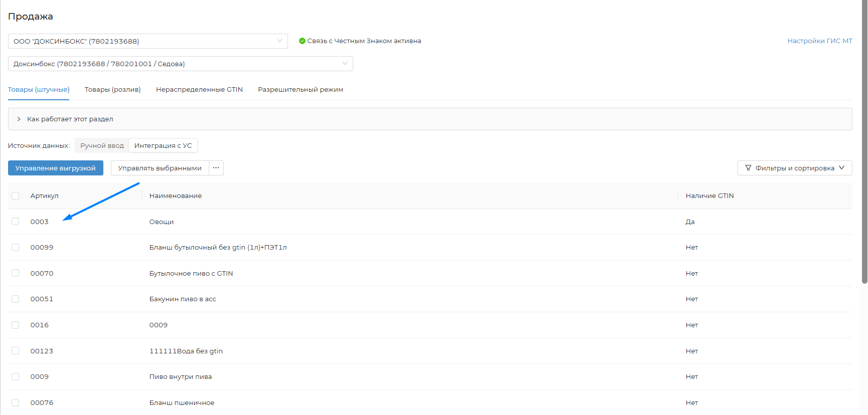This screenshot has height=415, width=868.
Task: Open the Доксинбокс Седова outlet dropdown
Action: (180, 64)
